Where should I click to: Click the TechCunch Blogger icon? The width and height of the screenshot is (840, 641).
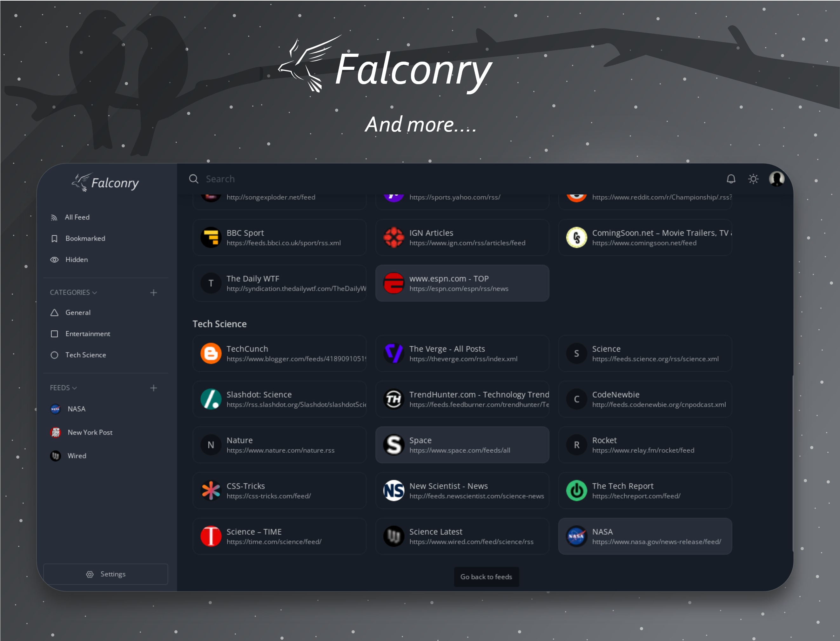(x=211, y=353)
